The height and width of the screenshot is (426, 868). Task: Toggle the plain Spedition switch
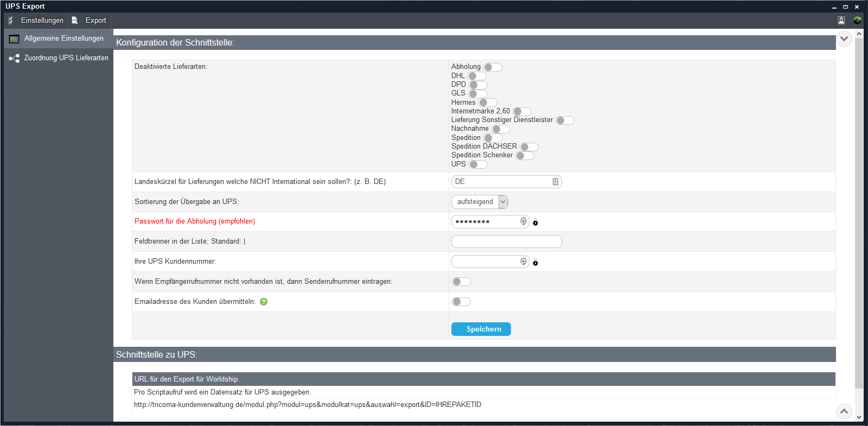coord(493,138)
